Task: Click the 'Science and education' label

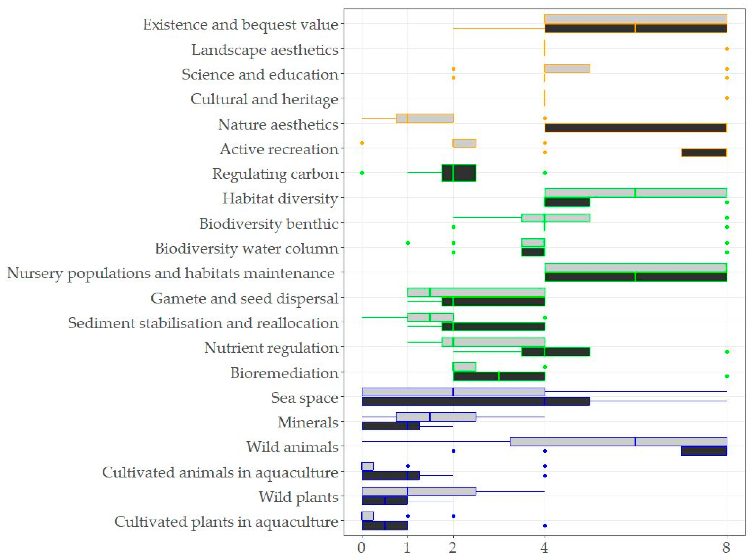Action: pyautogui.click(x=260, y=75)
